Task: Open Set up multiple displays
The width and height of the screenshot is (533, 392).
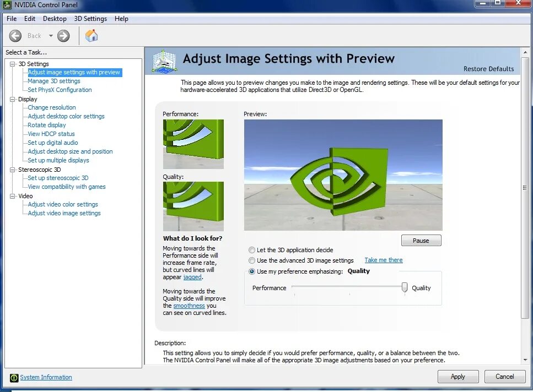Action: [58, 161]
